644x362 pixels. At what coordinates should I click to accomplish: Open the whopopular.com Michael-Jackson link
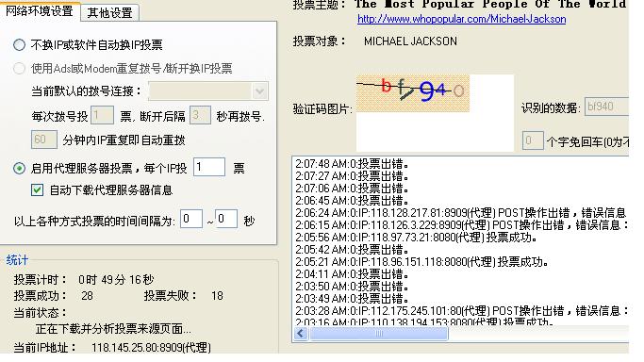pyautogui.click(x=462, y=19)
